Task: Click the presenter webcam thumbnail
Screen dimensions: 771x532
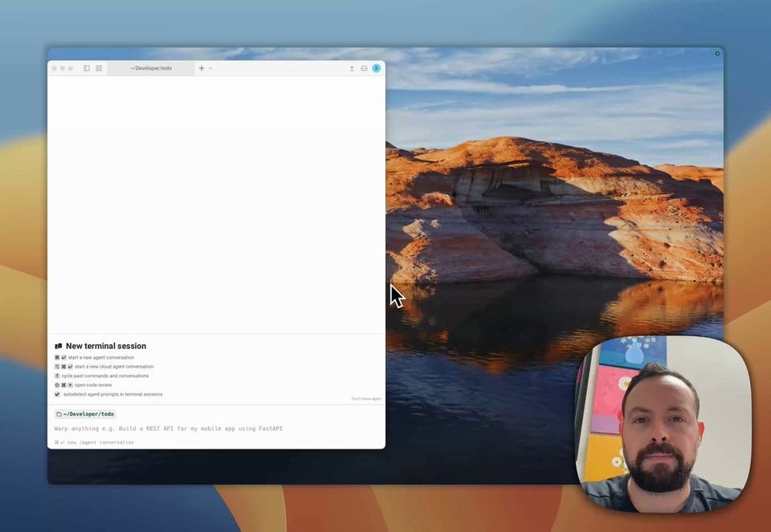Action: (x=663, y=424)
